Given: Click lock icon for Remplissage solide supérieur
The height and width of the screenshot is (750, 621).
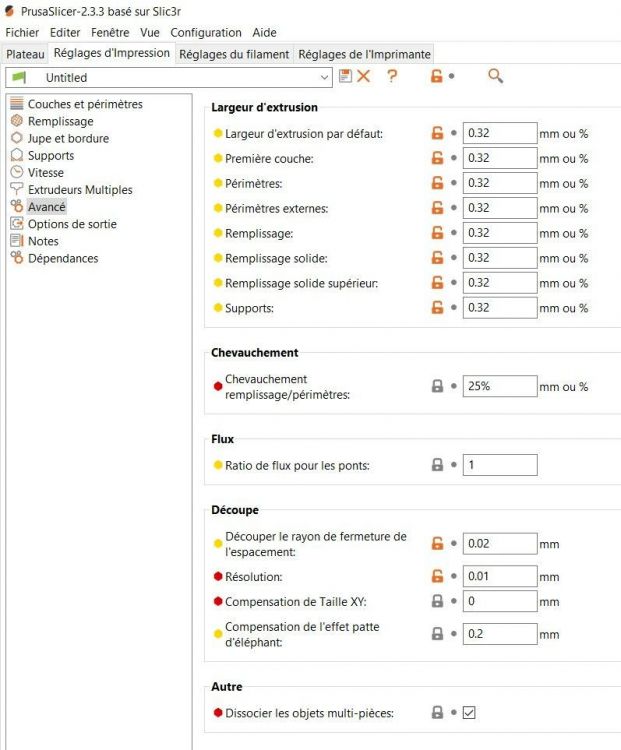Looking at the screenshot, I should 437,282.
